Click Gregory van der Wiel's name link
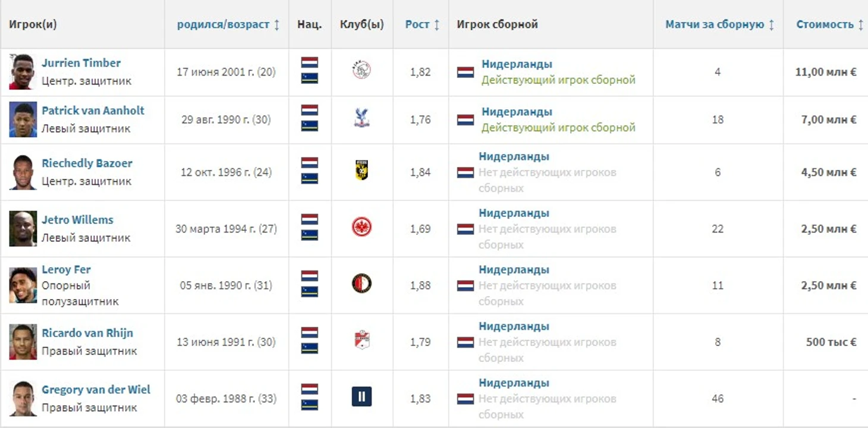Screen dimensions: 868x428 click(96, 389)
